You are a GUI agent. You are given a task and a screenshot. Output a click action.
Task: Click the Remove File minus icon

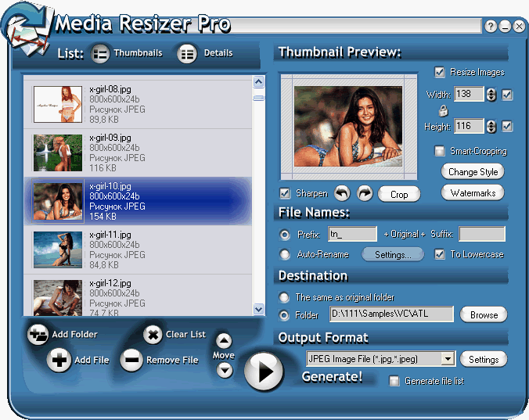[131, 360]
